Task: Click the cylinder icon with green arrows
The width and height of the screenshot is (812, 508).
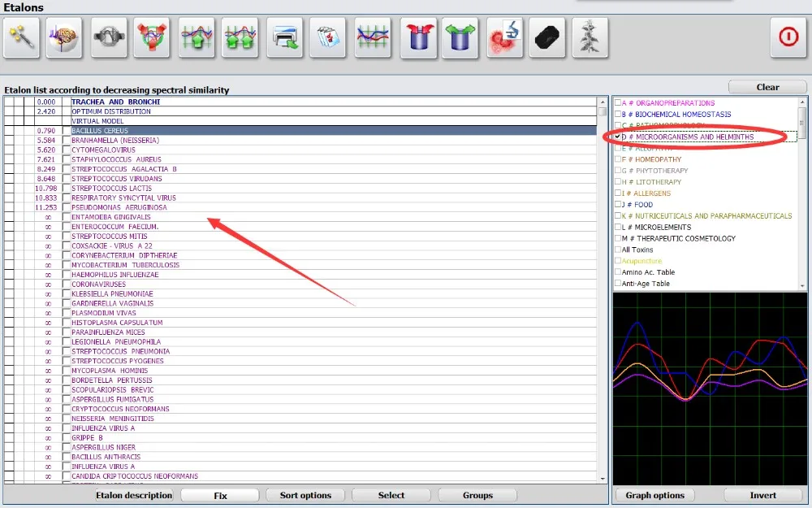Action: pyautogui.click(x=460, y=38)
